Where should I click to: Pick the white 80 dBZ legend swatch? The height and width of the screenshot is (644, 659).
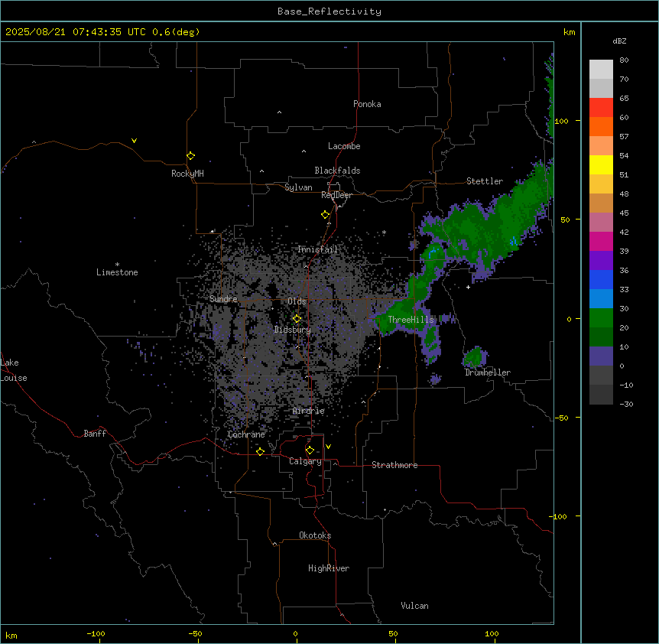[x=601, y=70]
